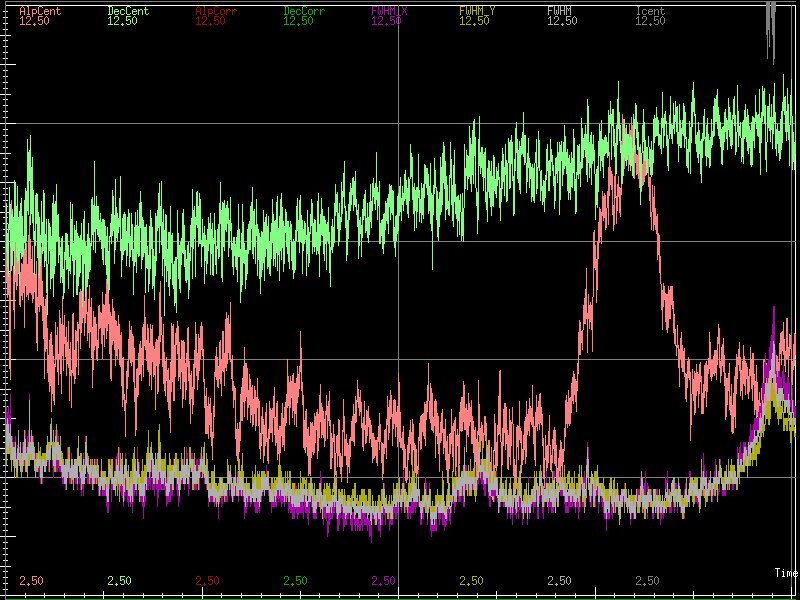Click the FWHM_X trace label
Screen dimensions: 800x600
(389, 11)
